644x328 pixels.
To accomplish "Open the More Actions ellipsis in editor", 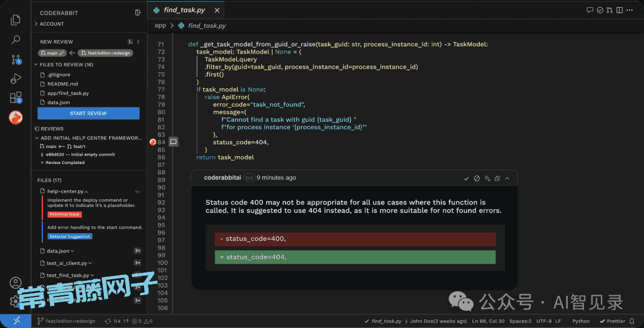I will [x=630, y=10].
